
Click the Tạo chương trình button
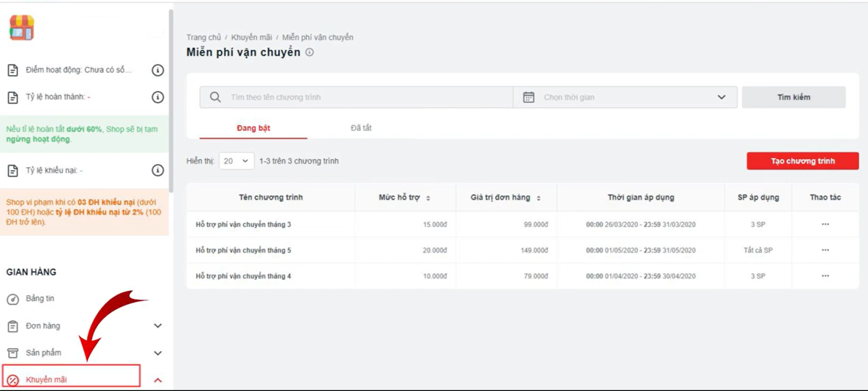802,161
